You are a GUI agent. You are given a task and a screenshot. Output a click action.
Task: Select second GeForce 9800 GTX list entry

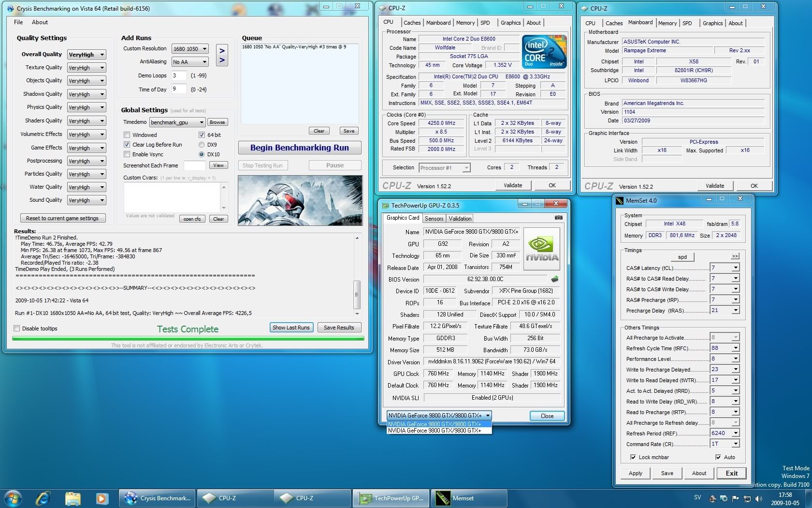click(x=439, y=431)
